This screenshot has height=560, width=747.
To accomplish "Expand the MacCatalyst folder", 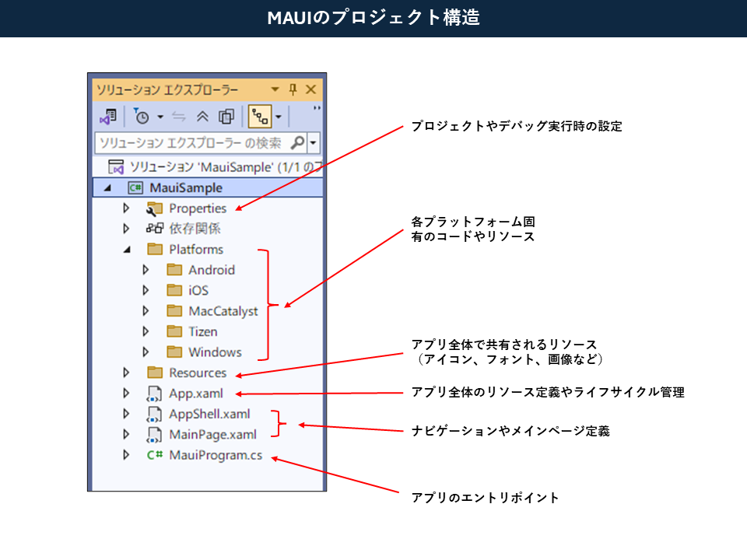I will [146, 311].
